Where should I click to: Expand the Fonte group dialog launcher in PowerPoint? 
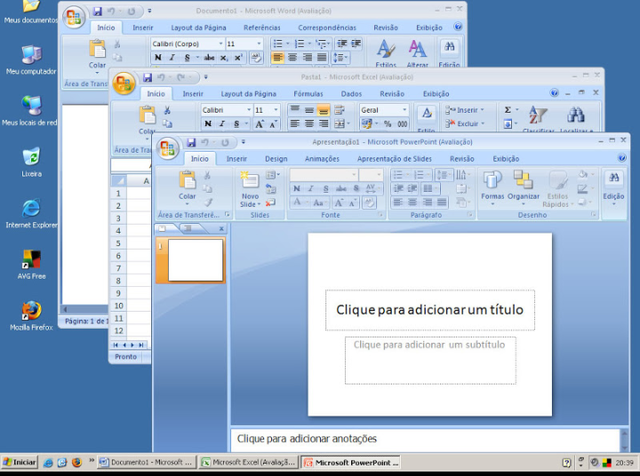click(380, 215)
